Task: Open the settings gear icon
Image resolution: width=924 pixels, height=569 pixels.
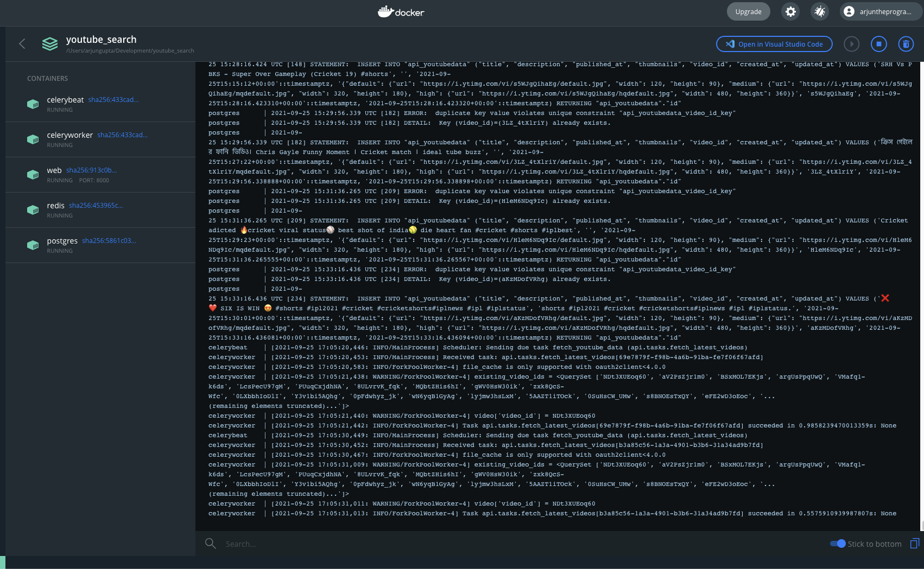Action: coord(791,11)
